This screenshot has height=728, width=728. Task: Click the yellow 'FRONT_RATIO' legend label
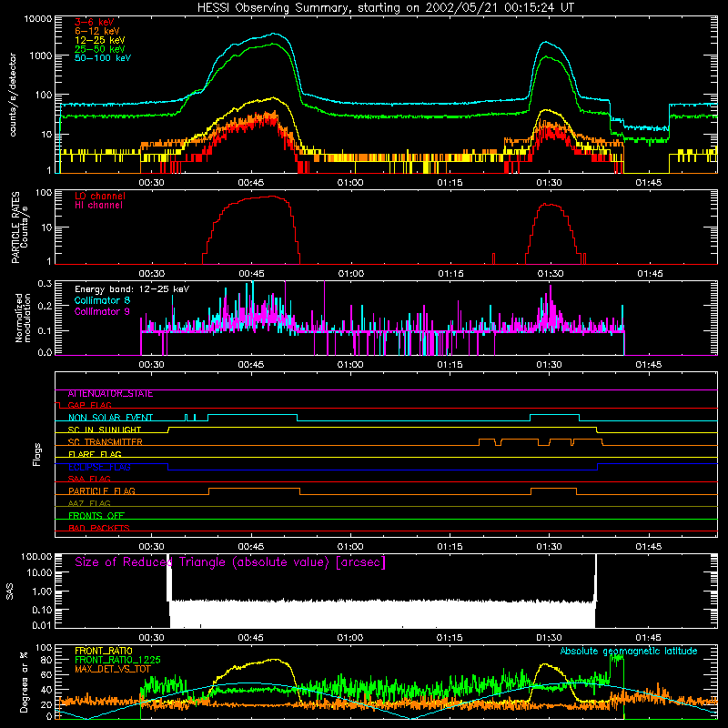tap(104, 652)
